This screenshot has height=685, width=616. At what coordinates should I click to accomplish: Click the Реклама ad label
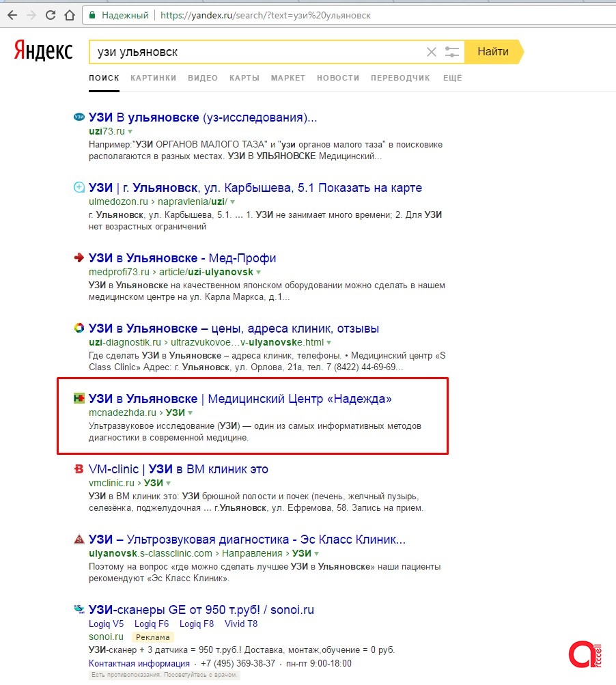152,637
